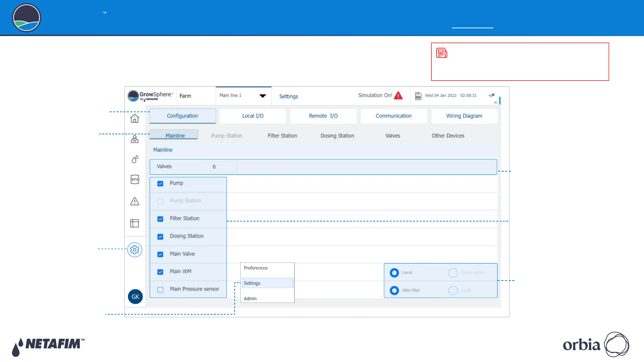Click the Valves count field showing 6
644x362 pixels.
(x=223, y=167)
